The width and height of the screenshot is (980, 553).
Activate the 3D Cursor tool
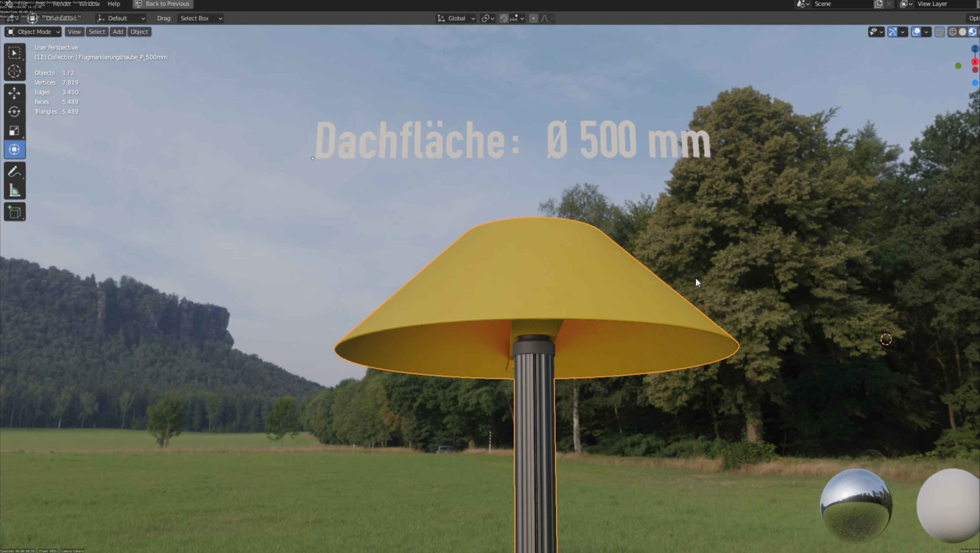click(x=14, y=71)
